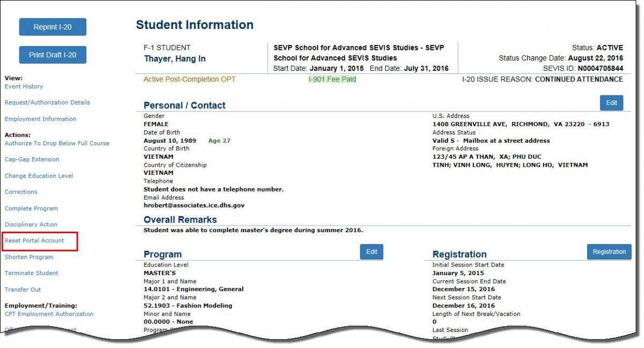The height and width of the screenshot is (348, 644).
Task: Open the Corrections link
Action: [x=21, y=192]
